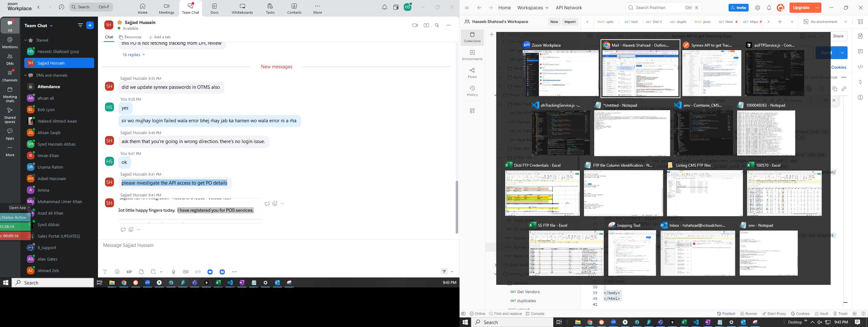Toggle Postman sidebar from status bar
This screenshot has height=327, width=868.
(463, 314)
